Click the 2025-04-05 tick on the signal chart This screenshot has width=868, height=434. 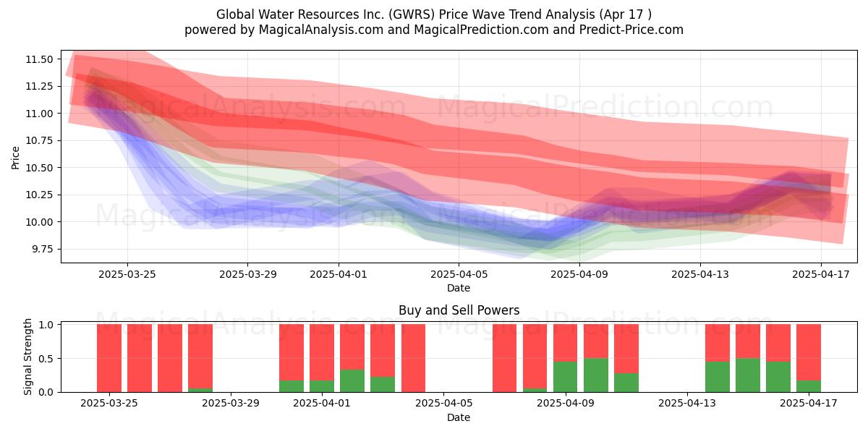[443, 404]
